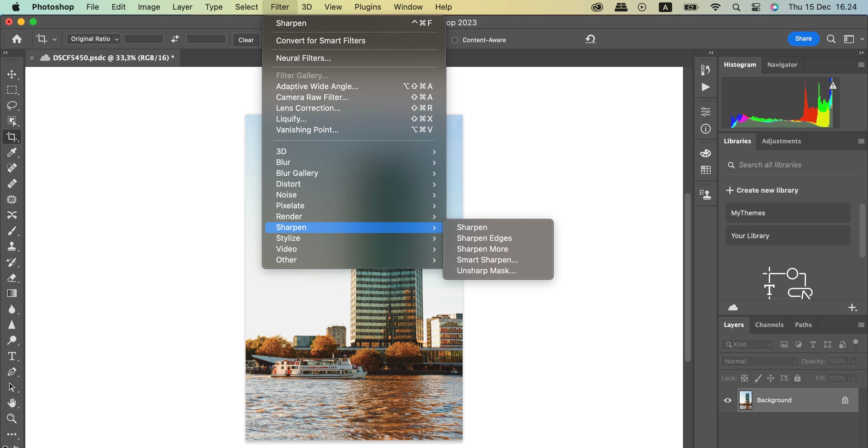Pick the Zoom tool

click(12, 418)
